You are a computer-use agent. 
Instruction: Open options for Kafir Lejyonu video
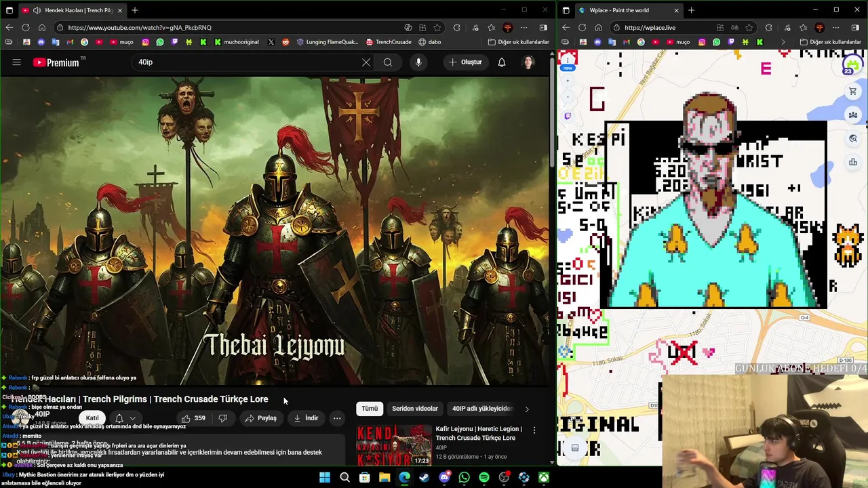coord(534,430)
